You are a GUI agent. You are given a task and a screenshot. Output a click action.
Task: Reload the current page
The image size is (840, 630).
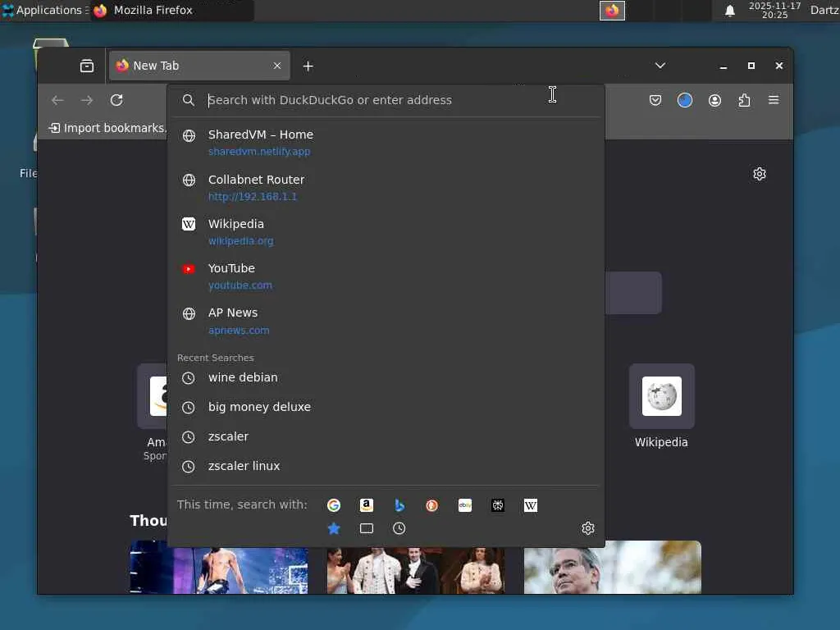point(116,100)
